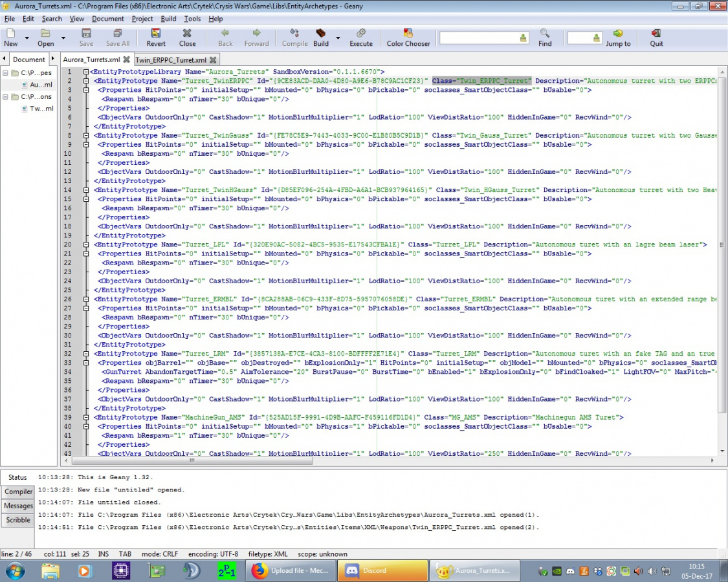The image size is (728, 582).
Task: Collapse first folder in Document sidebar
Action: pos(6,73)
